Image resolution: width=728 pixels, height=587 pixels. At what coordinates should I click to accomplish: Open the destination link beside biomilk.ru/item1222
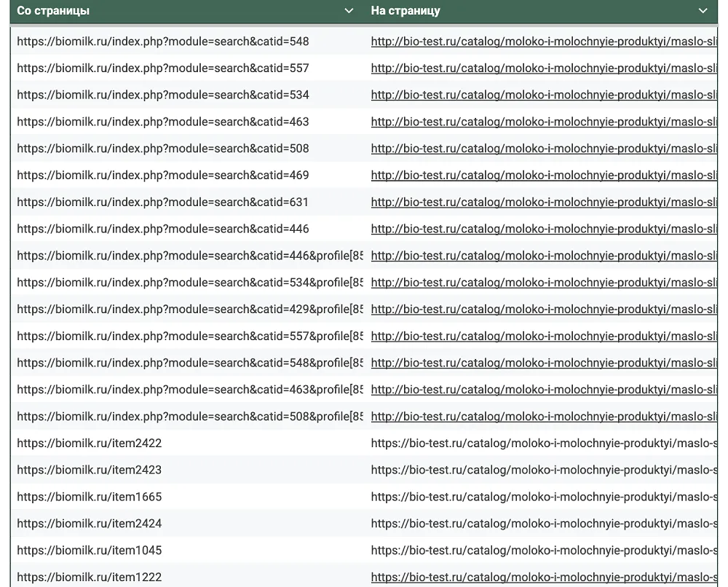coord(543,578)
